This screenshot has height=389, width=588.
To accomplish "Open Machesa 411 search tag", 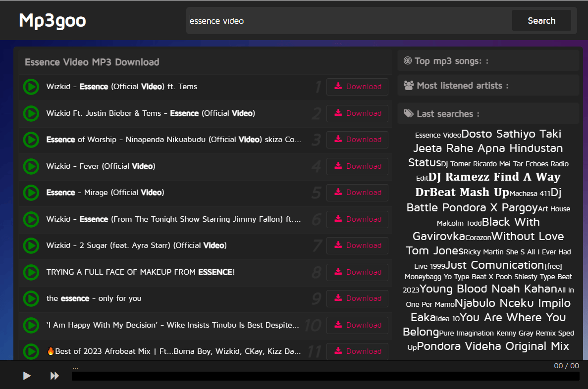I will pyautogui.click(x=530, y=194).
